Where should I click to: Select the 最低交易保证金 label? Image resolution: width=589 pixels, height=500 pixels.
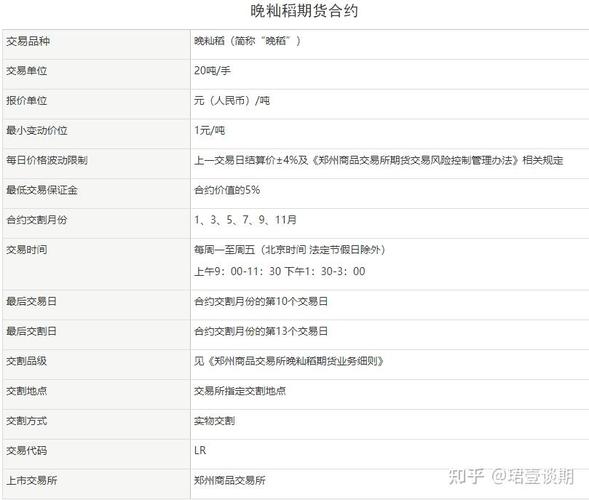point(42,190)
